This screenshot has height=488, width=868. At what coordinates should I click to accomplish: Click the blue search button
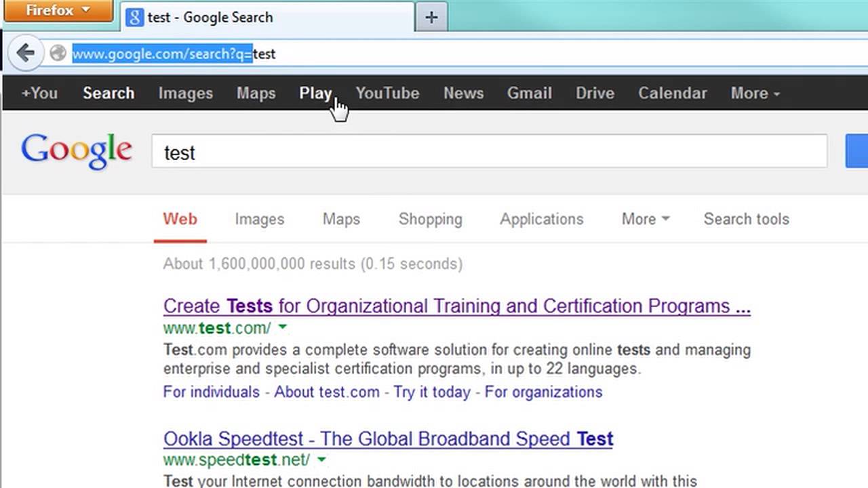tap(857, 152)
